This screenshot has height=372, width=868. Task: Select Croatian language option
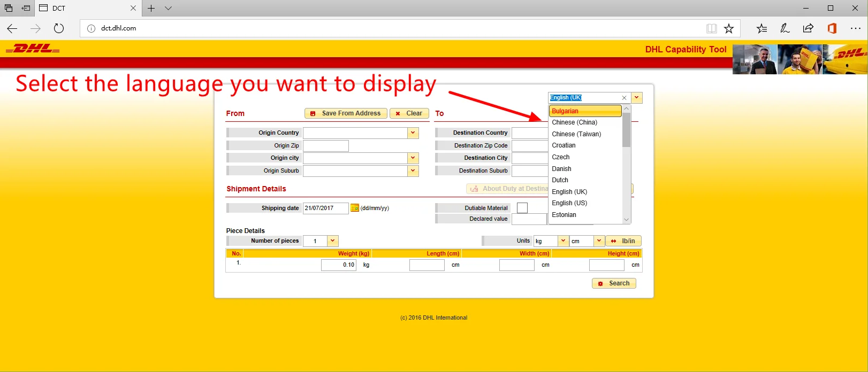(x=585, y=145)
